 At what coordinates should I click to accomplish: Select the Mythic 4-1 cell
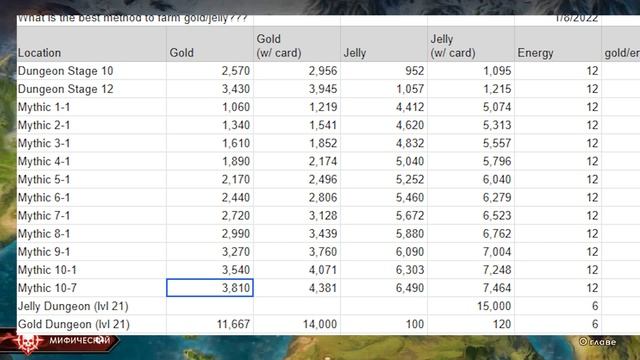pyautogui.click(x=91, y=161)
